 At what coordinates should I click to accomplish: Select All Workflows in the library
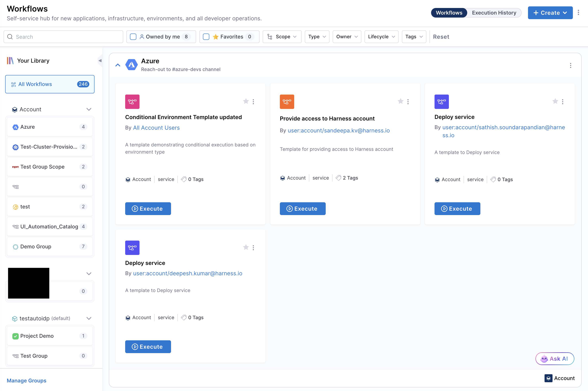pyautogui.click(x=50, y=84)
